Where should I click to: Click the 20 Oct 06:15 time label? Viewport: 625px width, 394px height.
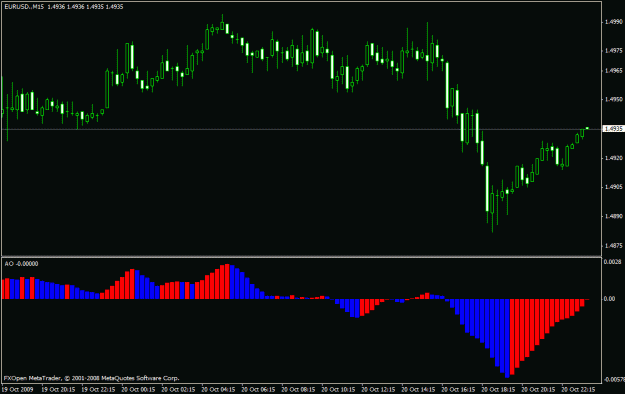[x=258, y=389]
